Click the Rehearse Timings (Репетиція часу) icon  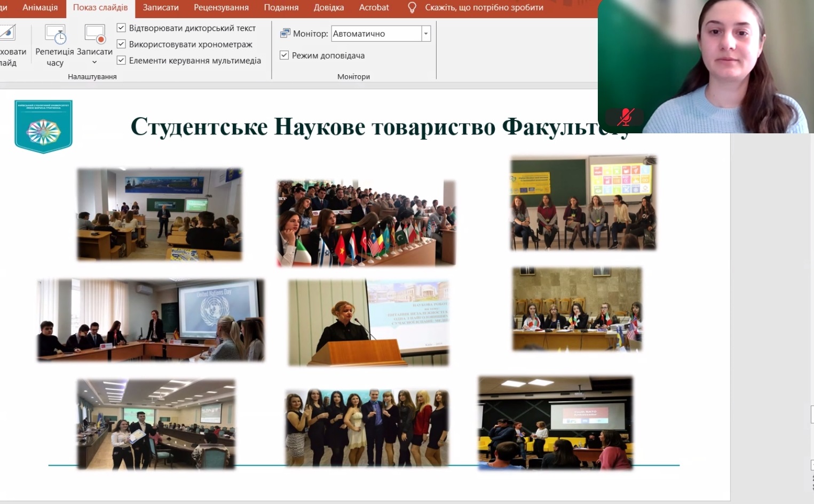point(55,35)
